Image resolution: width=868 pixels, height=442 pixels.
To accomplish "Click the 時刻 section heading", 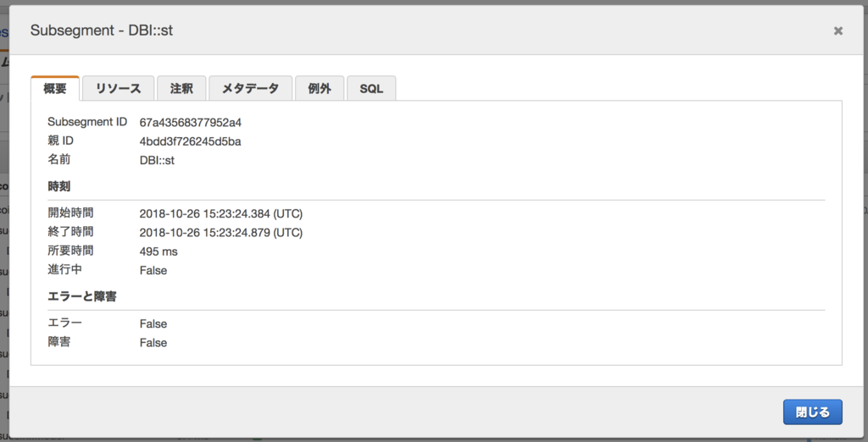I will tap(58, 186).
